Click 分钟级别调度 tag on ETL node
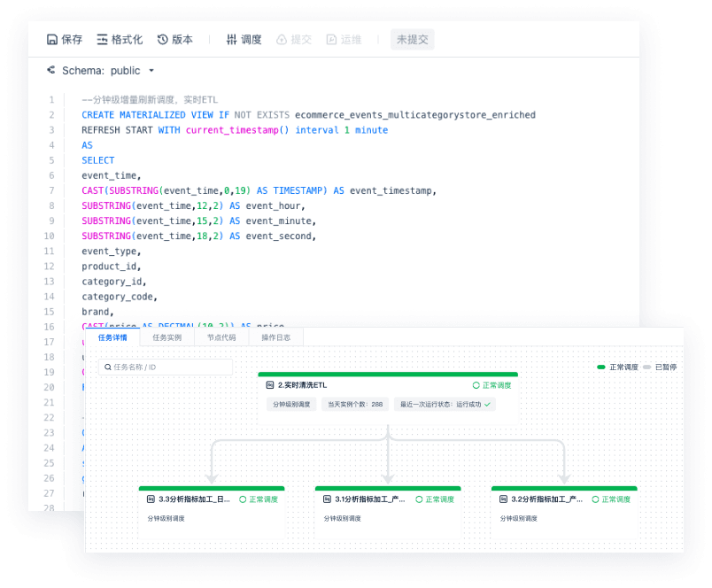712x588 pixels. click(290, 404)
